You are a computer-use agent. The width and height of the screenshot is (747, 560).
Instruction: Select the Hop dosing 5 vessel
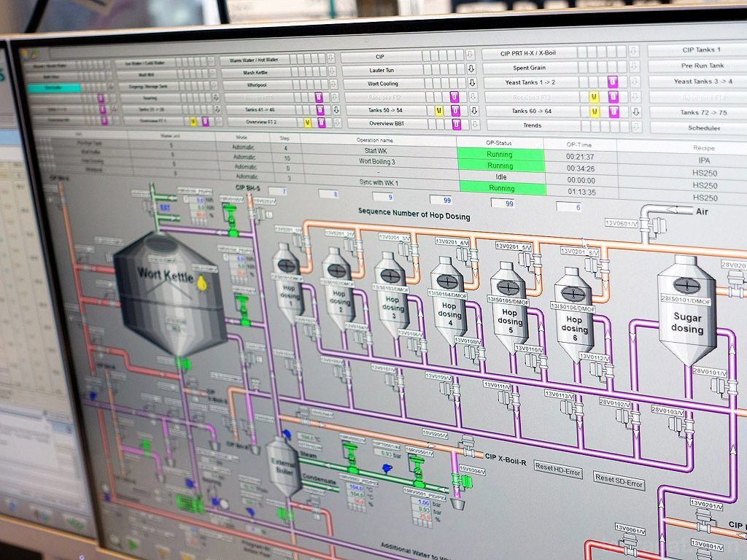tap(508, 308)
